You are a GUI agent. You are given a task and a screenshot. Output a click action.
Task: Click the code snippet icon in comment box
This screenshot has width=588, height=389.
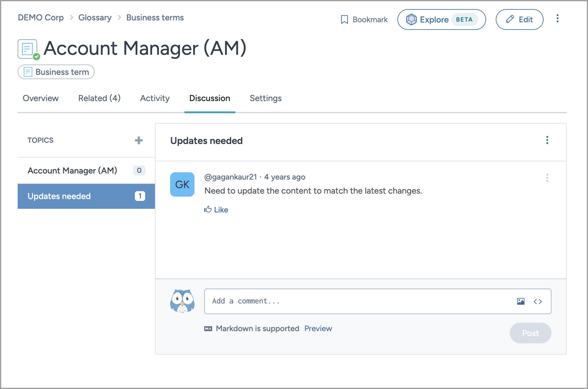pos(538,301)
